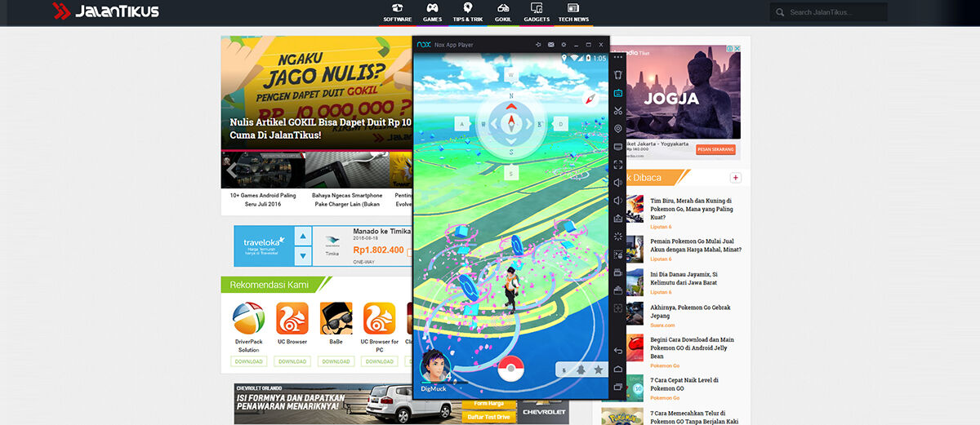This screenshot has height=425, width=980.
Task: Open Nox settings gear in title bar
Action: (563, 44)
